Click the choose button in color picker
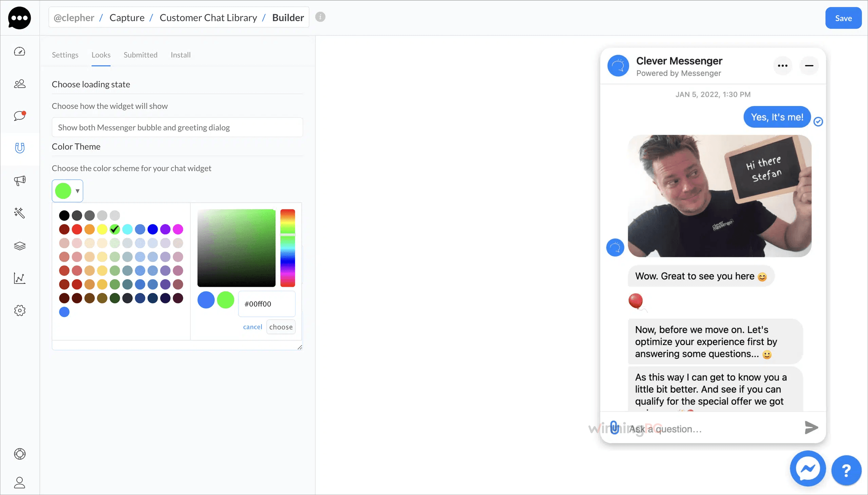This screenshot has height=495, width=868. point(281,327)
